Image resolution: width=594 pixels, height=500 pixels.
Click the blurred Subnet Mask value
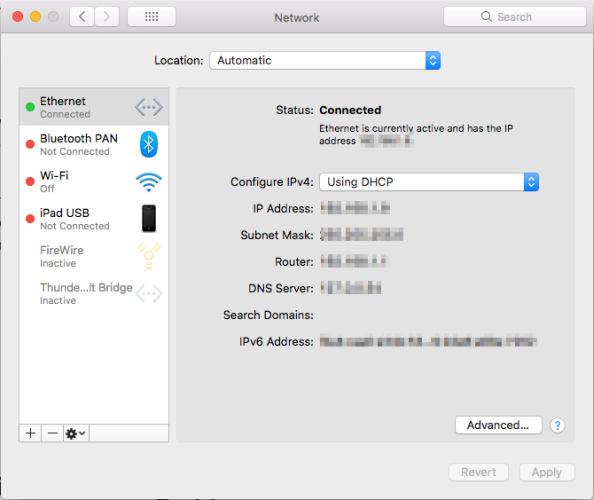click(362, 235)
